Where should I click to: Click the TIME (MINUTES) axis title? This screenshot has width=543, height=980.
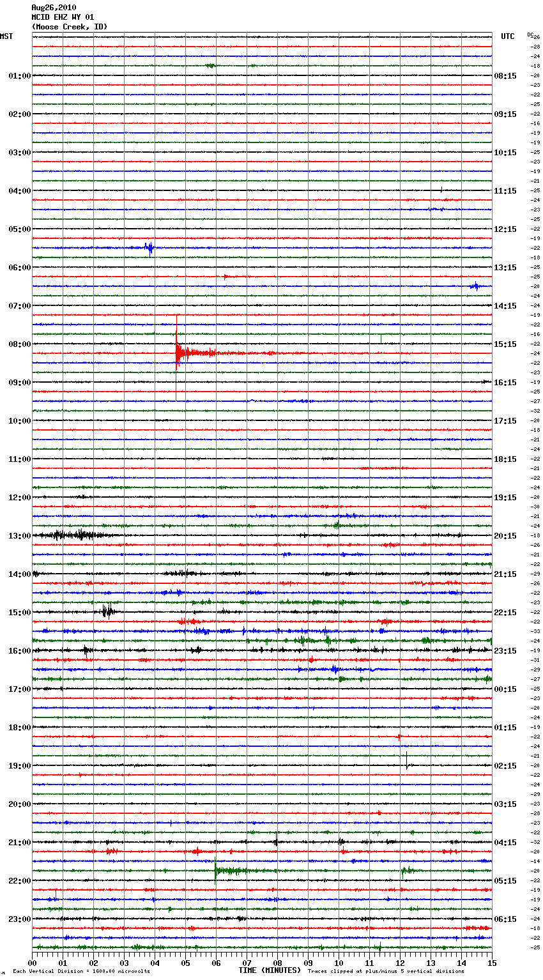(x=270, y=970)
